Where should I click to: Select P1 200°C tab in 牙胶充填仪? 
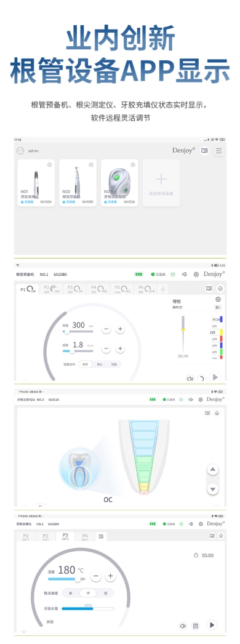coord(26,537)
